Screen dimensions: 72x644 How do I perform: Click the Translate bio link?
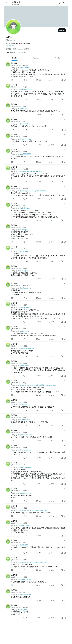10,46
